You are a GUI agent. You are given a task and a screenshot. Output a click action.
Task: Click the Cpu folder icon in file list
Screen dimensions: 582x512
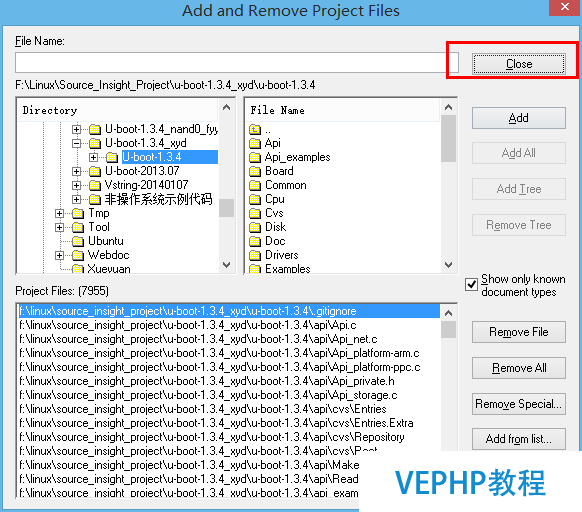point(255,199)
